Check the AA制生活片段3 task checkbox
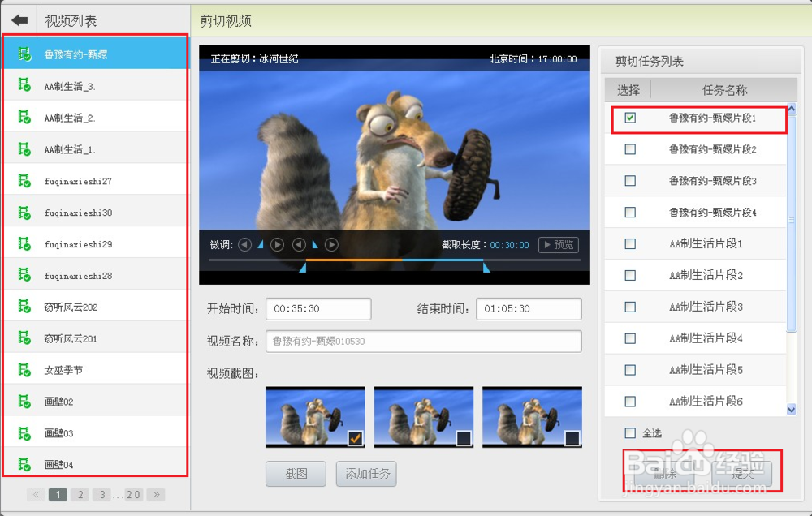Screen dimensions: 812x516 tap(629, 307)
